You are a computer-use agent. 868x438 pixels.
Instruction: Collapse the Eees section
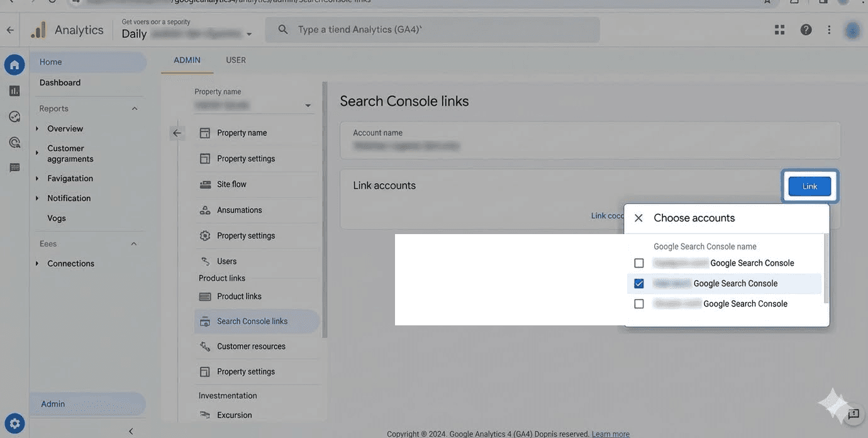[x=134, y=244]
